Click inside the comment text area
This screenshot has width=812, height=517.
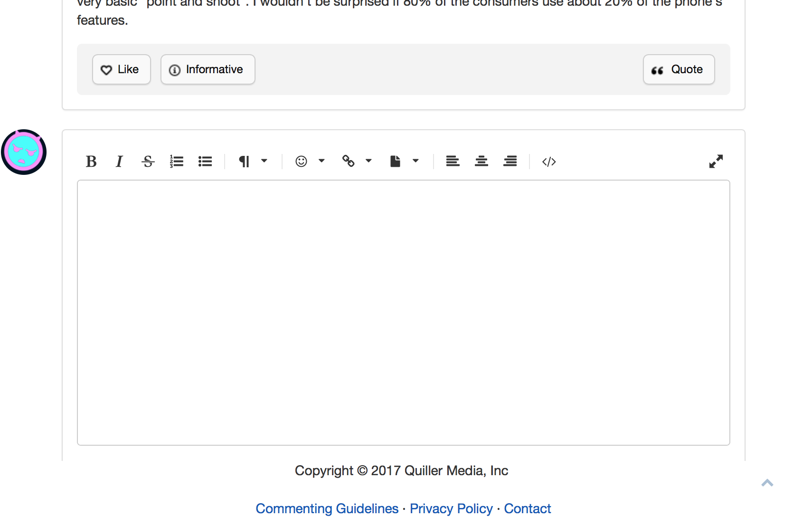(x=403, y=312)
